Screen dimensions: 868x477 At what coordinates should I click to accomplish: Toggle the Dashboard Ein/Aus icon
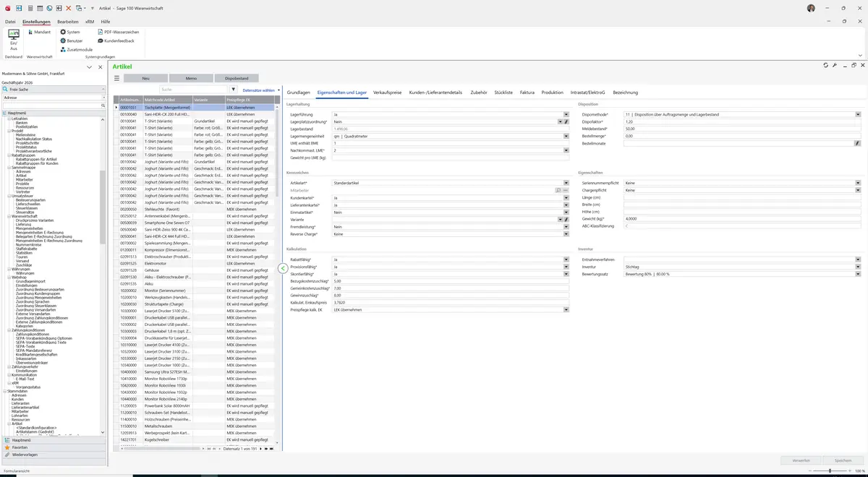pyautogui.click(x=14, y=40)
